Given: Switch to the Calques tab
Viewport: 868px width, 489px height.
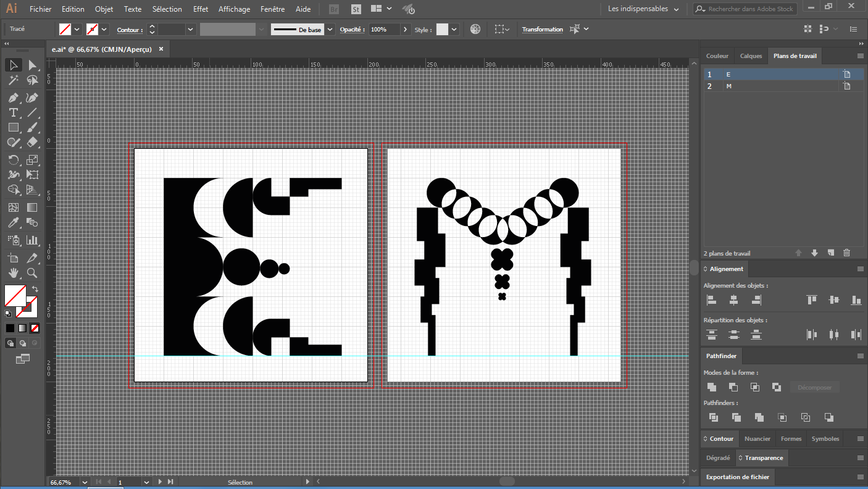Looking at the screenshot, I should (751, 56).
